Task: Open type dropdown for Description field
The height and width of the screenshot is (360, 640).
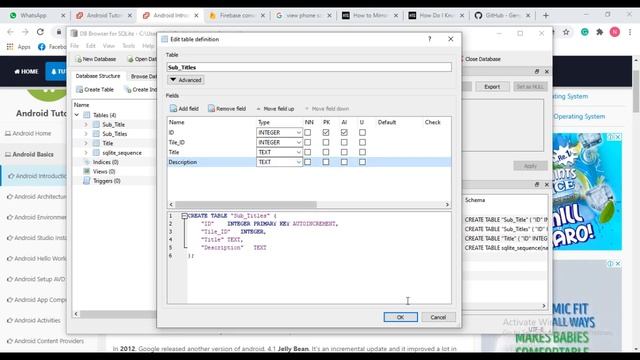Action: point(279,162)
